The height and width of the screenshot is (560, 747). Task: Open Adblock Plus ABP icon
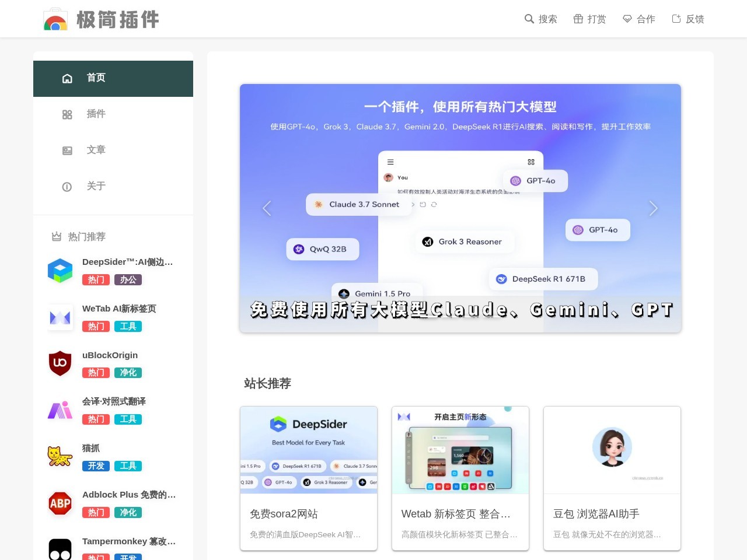60,503
